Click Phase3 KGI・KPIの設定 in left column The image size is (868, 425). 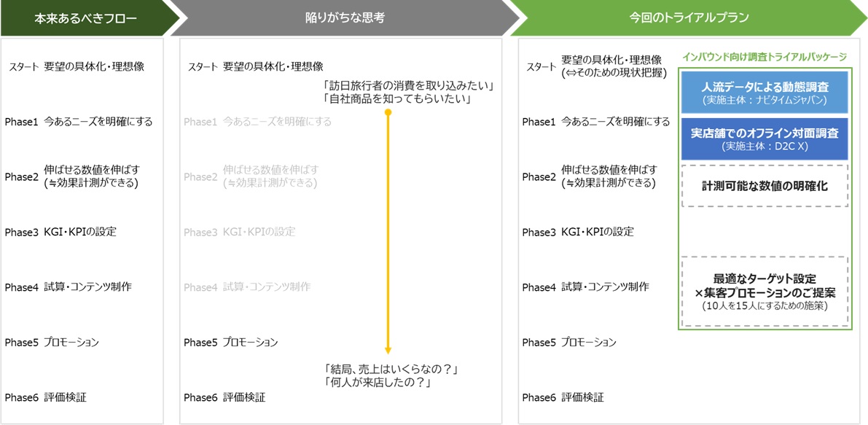(61, 232)
